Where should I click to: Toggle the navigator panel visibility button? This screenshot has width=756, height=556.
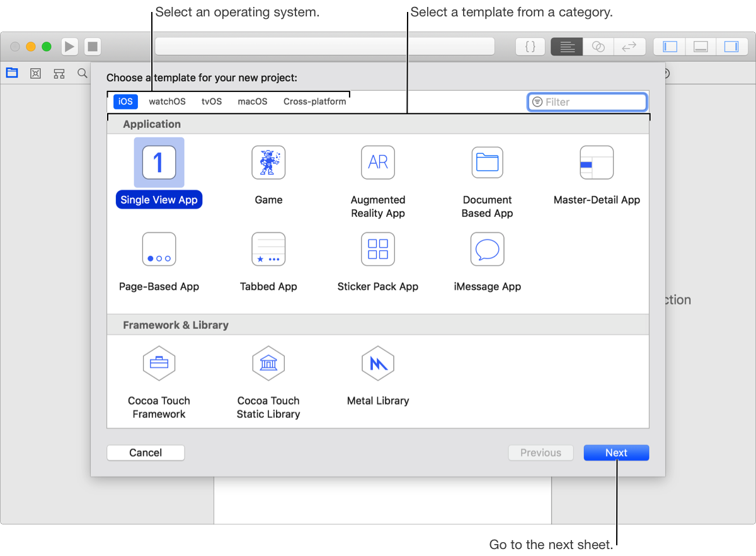[670, 47]
